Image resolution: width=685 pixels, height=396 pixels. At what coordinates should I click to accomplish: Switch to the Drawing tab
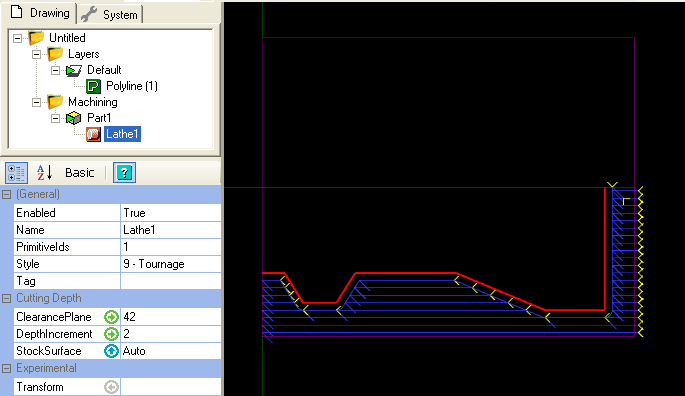click(x=39, y=13)
